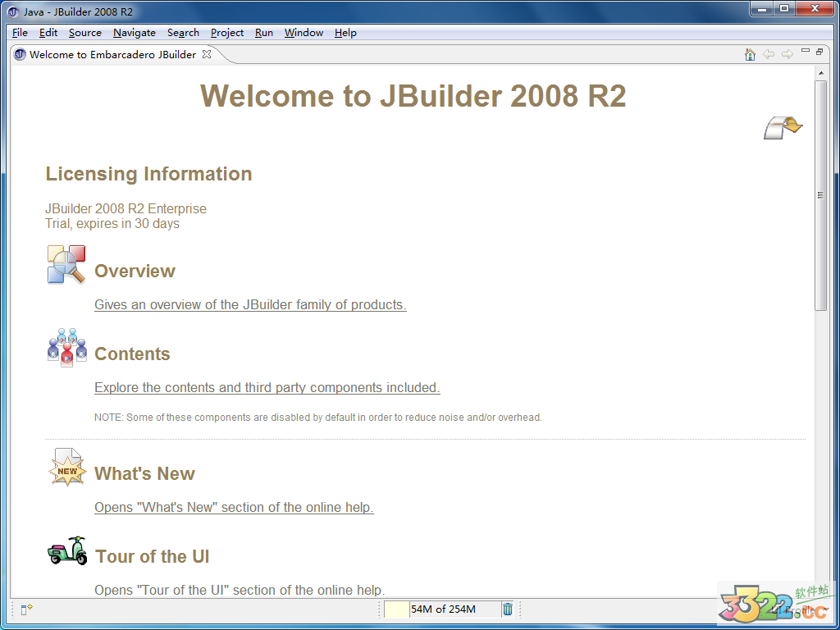Open the Search menu

tap(183, 33)
